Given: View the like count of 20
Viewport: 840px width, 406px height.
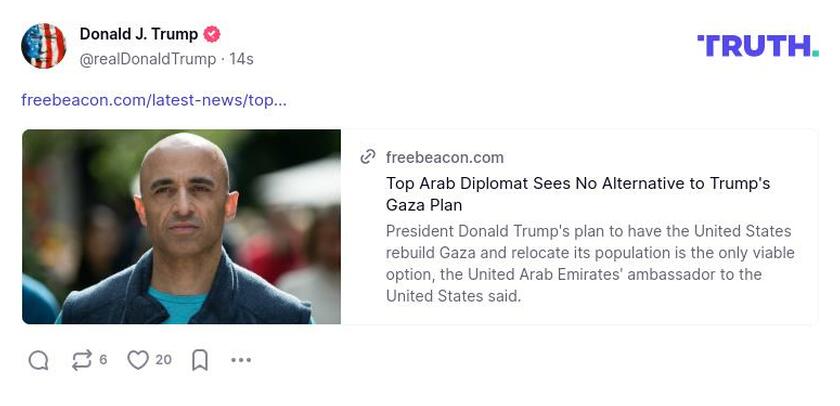Looking at the screenshot, I should 163,360.
